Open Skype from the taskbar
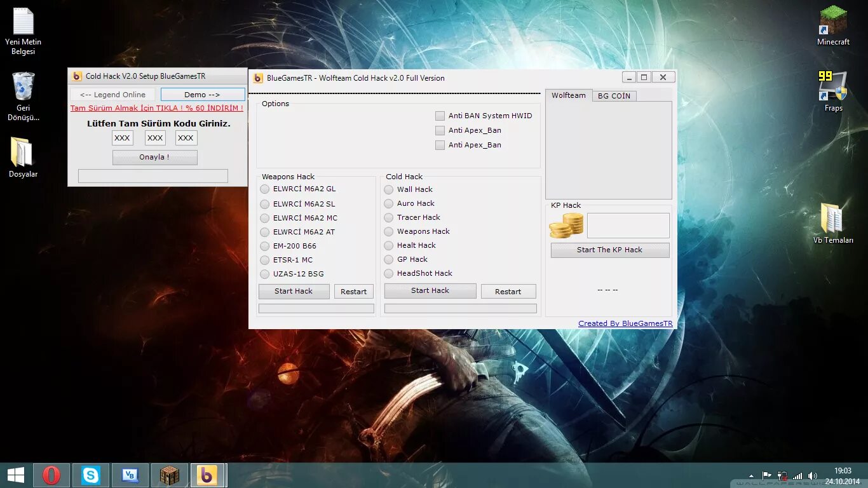 [x=91, y=475]
